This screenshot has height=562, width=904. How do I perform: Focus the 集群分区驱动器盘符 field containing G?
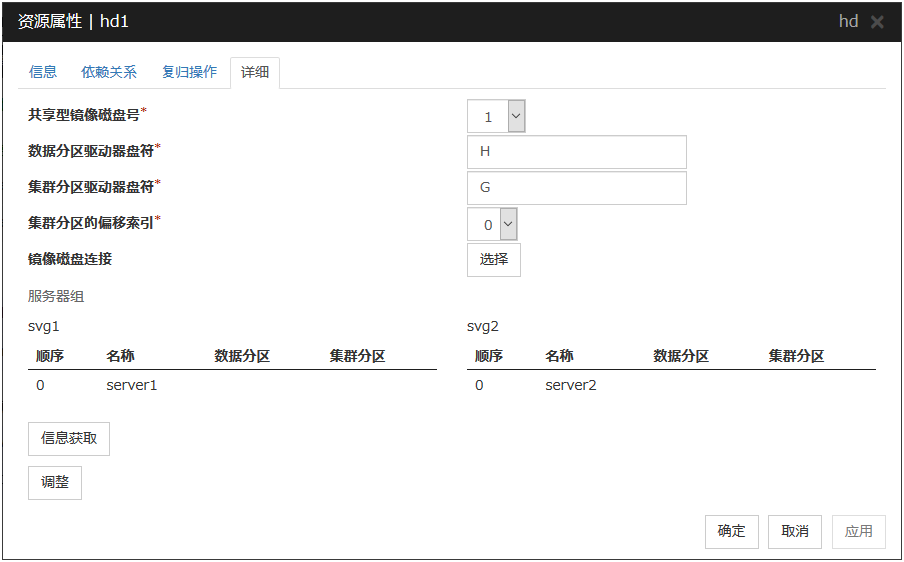(x=576, y=188)
